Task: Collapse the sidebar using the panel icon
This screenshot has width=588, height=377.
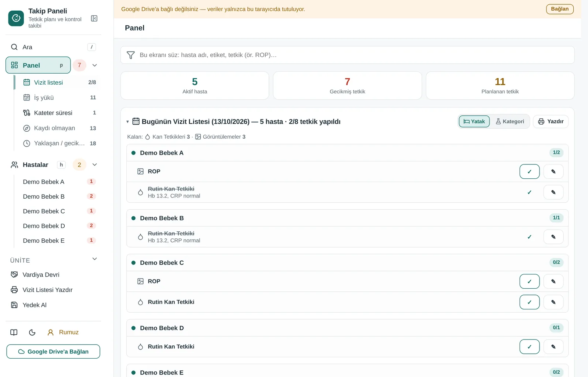Action: 94,18
